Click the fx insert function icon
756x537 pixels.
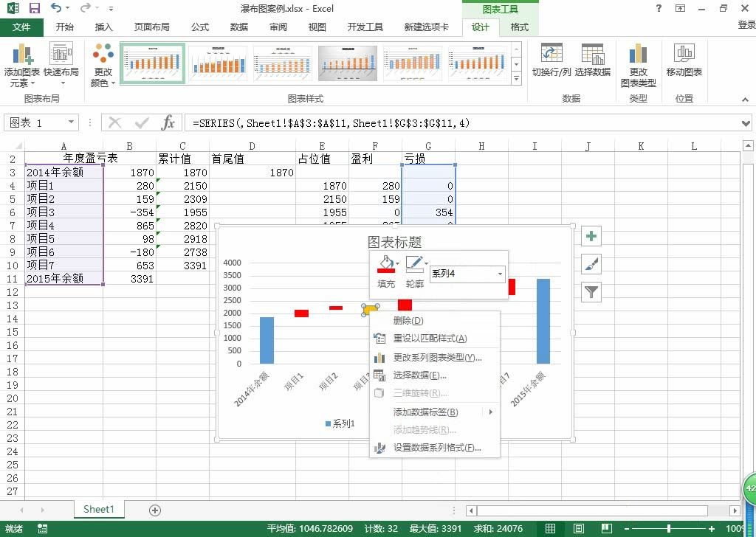point(168,122)
